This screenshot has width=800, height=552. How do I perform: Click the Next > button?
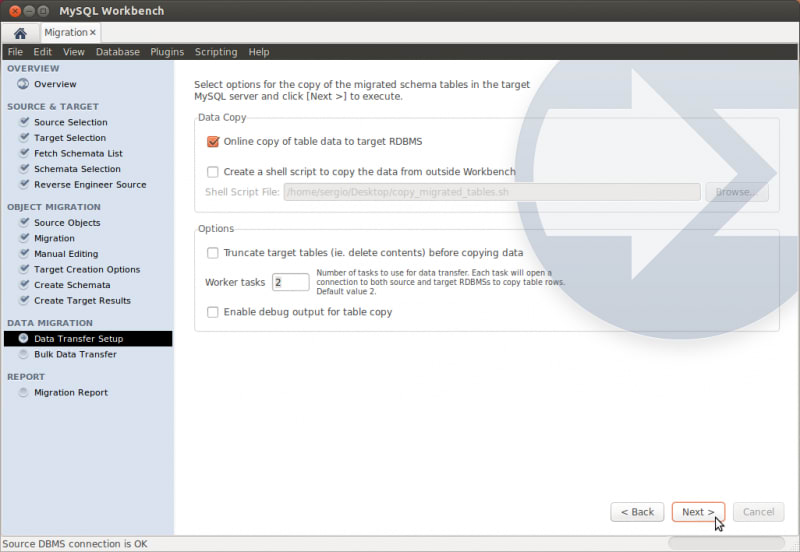(698, 512)
